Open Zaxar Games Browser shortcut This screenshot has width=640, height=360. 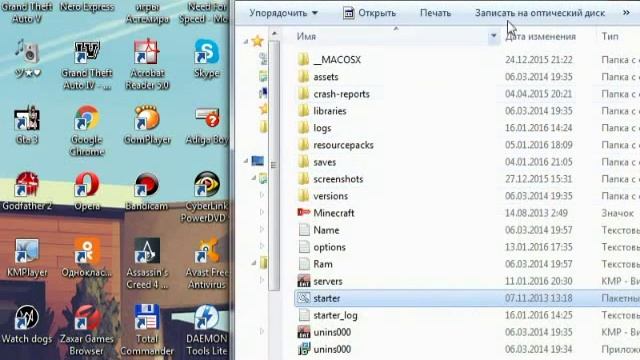[87, 330]
